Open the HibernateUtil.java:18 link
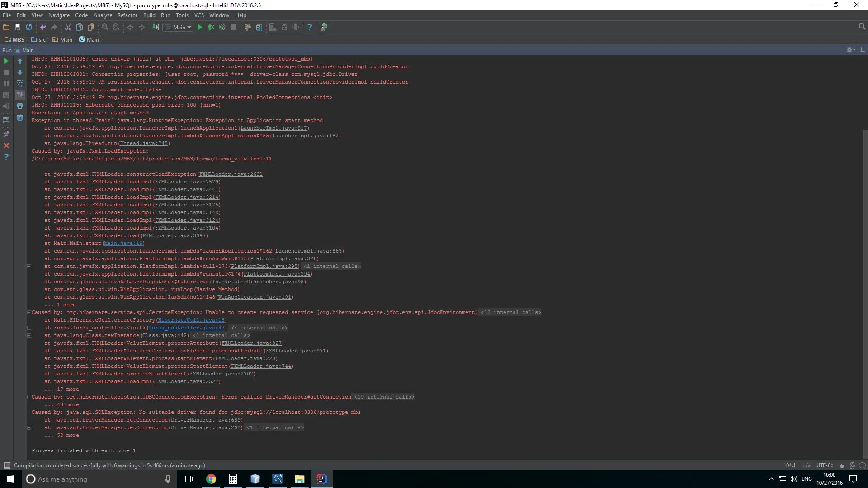Image resolution: width=868 pixels, height=488 pixels. tap(191, 320)
